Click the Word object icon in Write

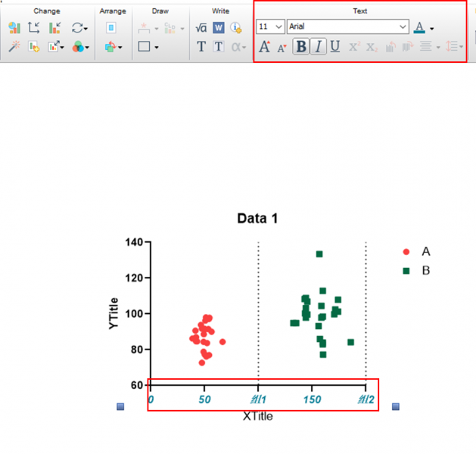pyautogui.click(x=219, y=28)
